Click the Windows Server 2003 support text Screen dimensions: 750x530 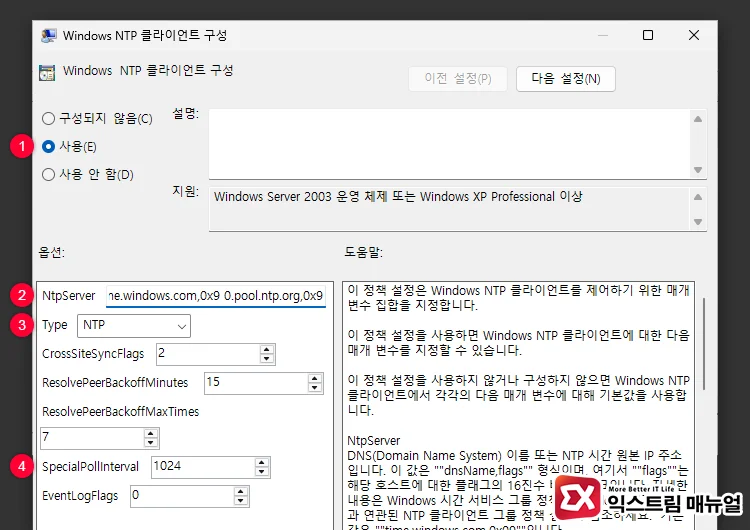398,197
